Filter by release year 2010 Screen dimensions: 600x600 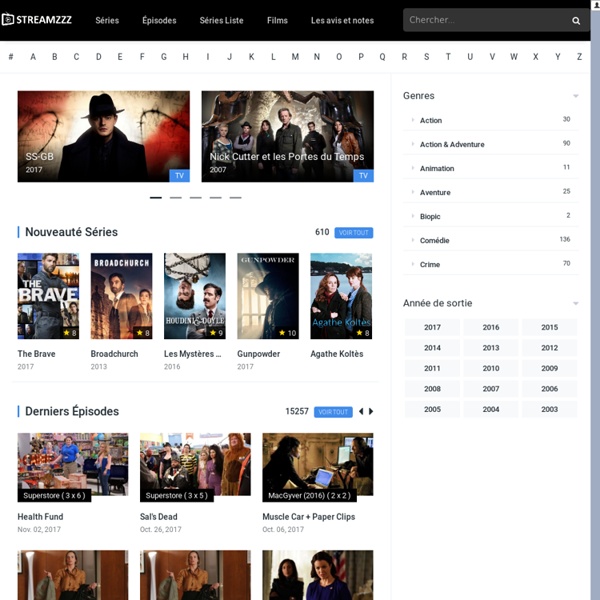point(491,368)
